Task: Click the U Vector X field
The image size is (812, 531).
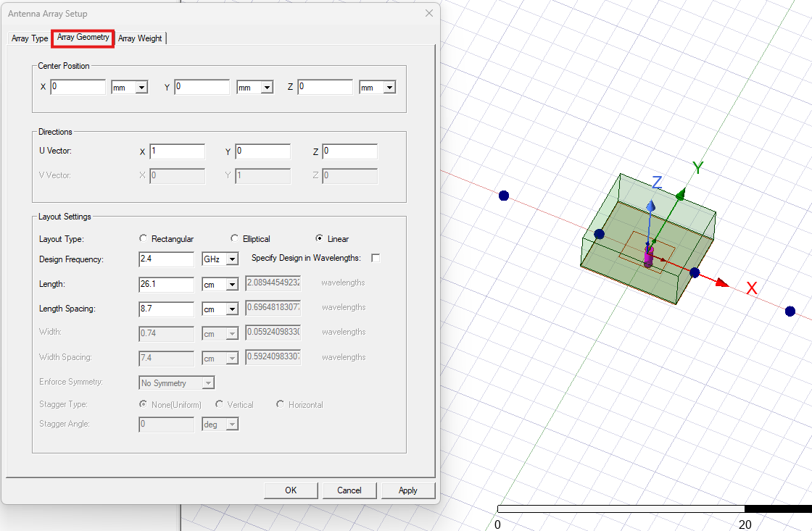Action: 177,151
